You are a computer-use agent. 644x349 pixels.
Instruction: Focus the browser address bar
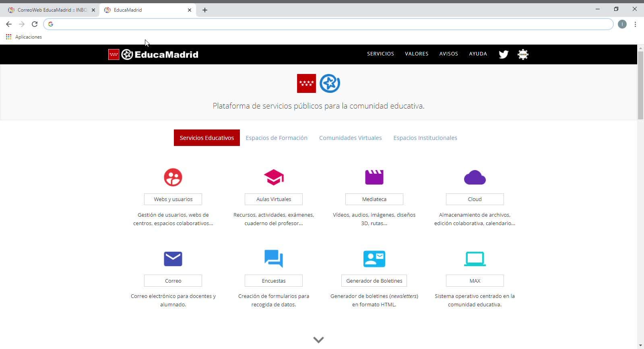328,24
